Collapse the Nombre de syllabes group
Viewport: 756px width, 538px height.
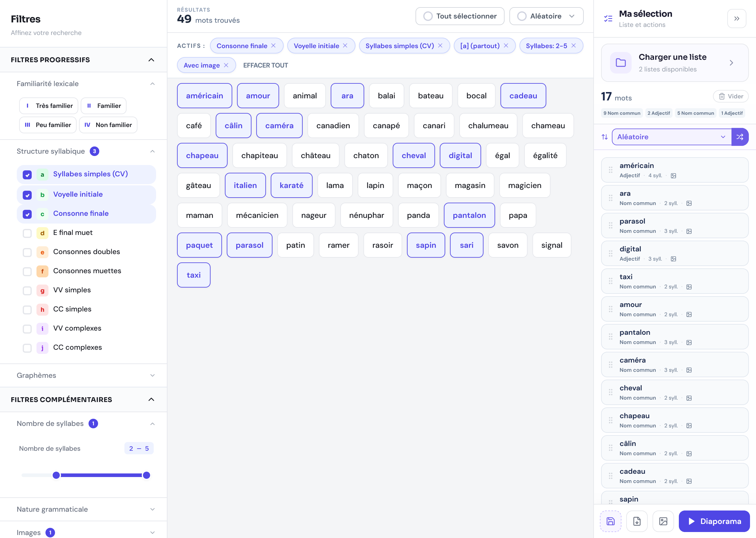click(x=153, y=424)
